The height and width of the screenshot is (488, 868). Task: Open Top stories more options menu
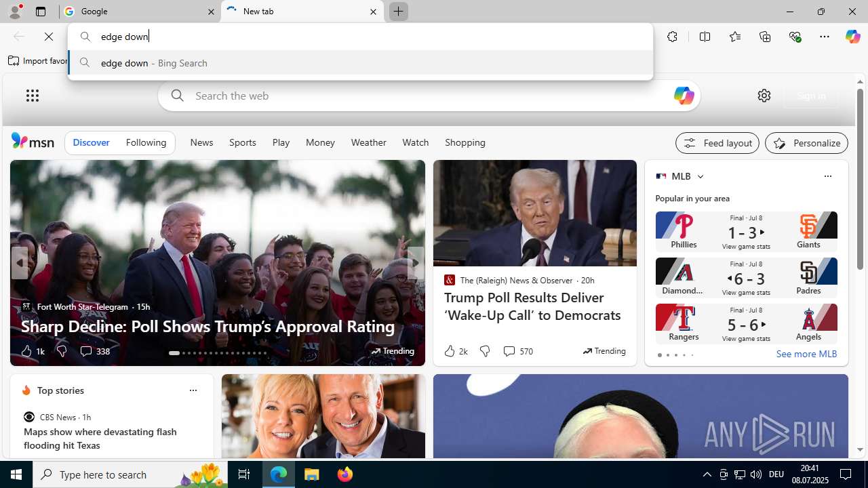click(x=193, y=390)
